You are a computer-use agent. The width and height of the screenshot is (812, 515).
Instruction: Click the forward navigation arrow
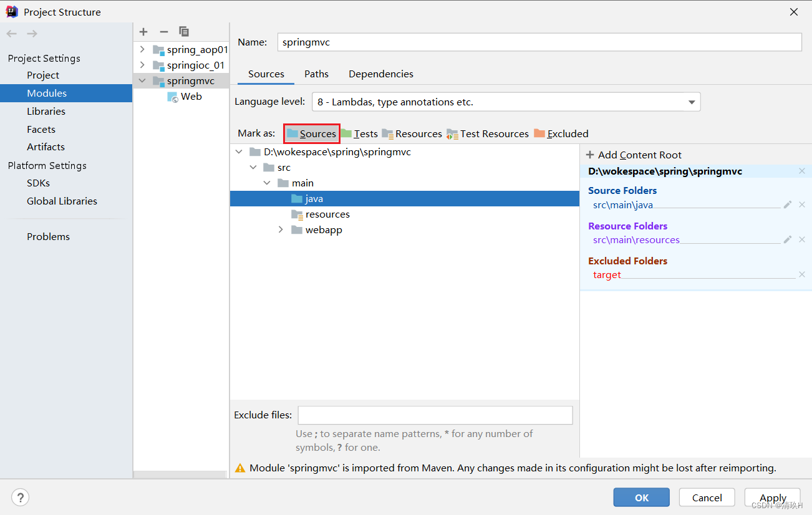(32, 34)
